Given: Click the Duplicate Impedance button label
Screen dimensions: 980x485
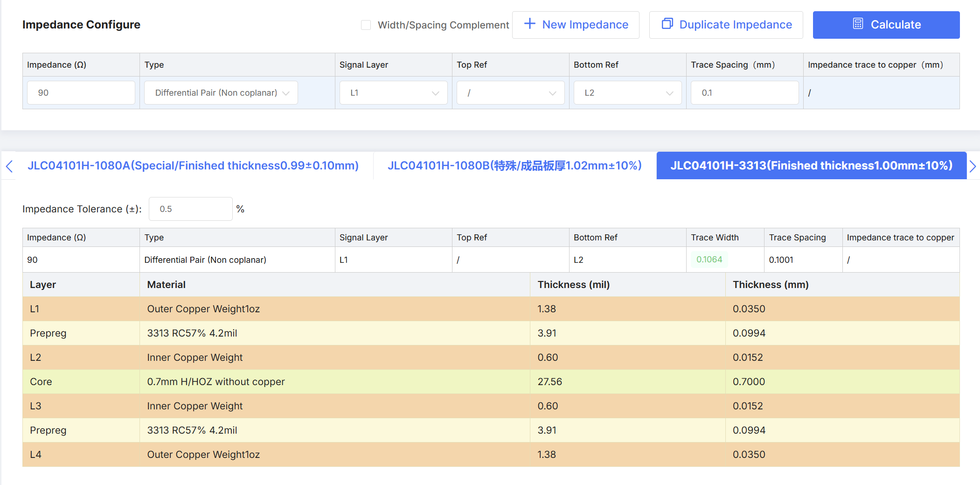Looking at the screenshot, I should (736, 25).
